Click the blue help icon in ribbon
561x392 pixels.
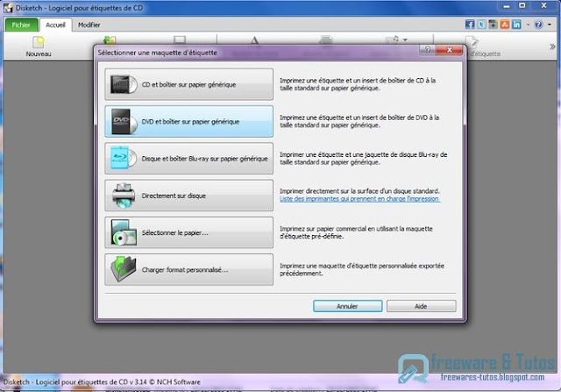point(538,25)
